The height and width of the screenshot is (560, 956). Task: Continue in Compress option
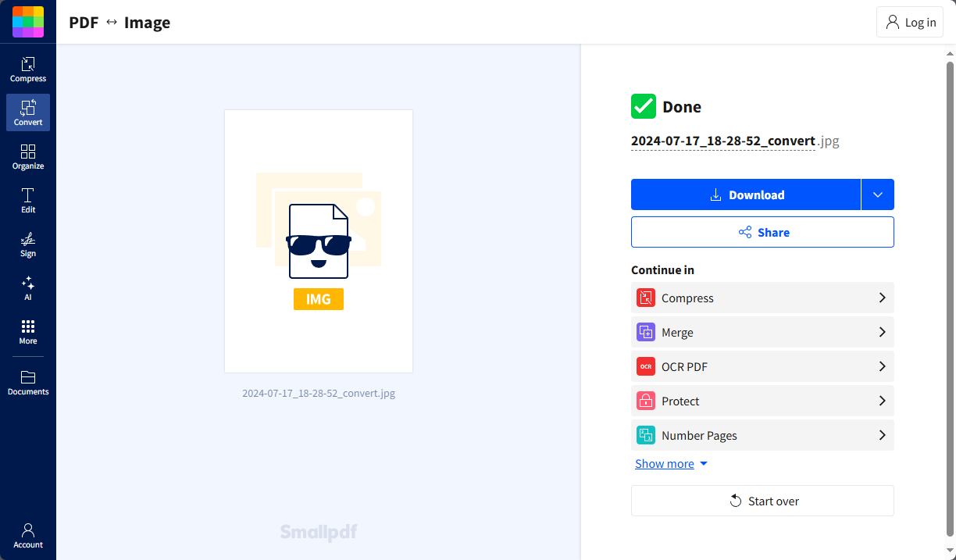[x=762, y=298]
